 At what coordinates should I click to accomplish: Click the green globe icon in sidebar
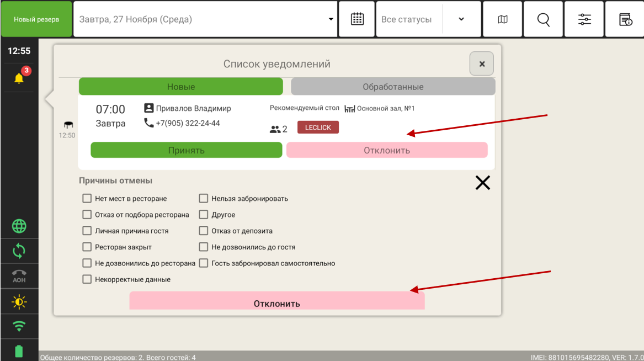coord(19,226)
